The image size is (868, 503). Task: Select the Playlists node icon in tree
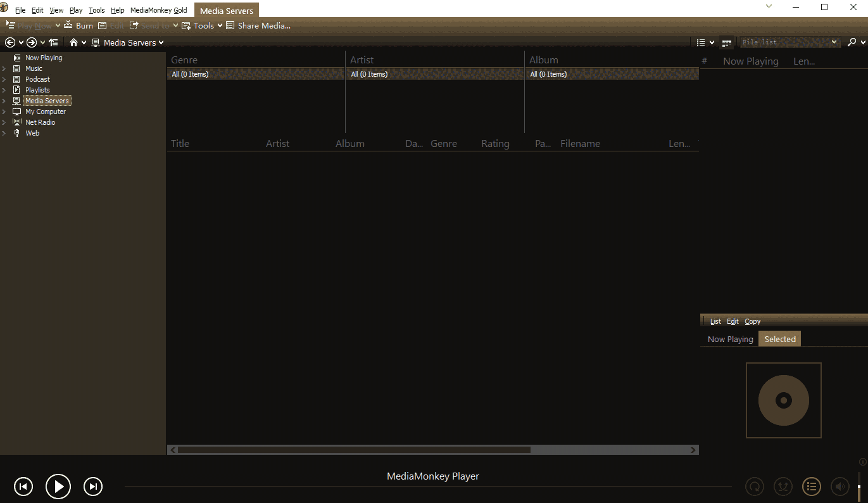click(x=17, y=90)
